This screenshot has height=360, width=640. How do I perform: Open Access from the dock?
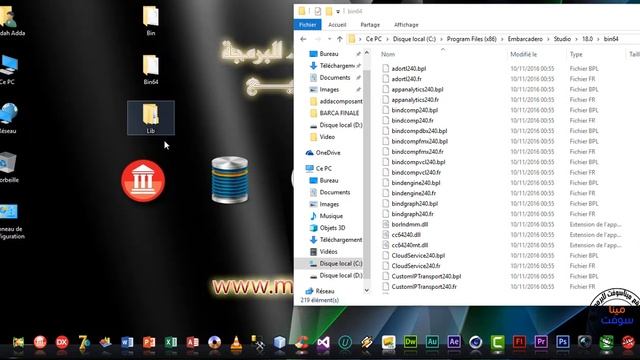click(x=192, y=342)
